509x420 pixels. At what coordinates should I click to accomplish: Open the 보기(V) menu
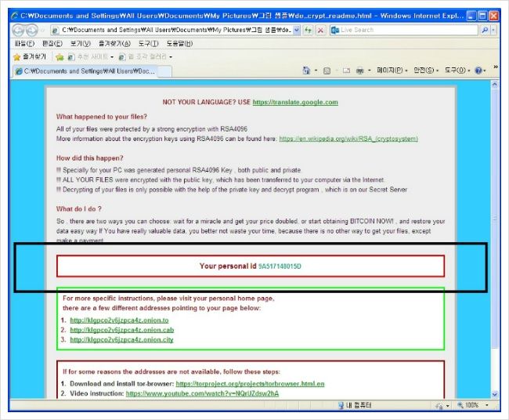coord(81,44)
